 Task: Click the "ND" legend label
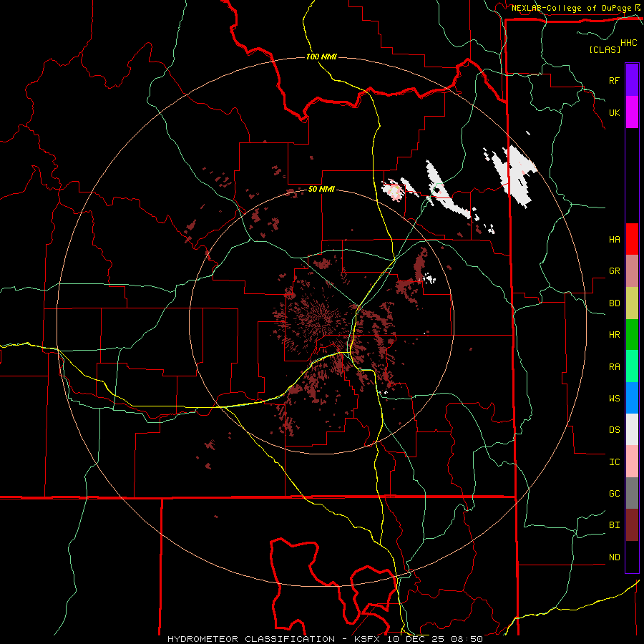(615, 557)
